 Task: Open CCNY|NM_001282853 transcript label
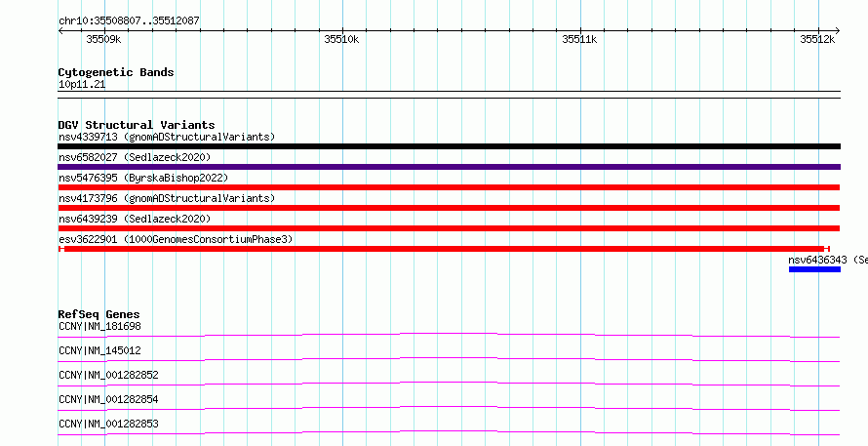tap(108, 424)
